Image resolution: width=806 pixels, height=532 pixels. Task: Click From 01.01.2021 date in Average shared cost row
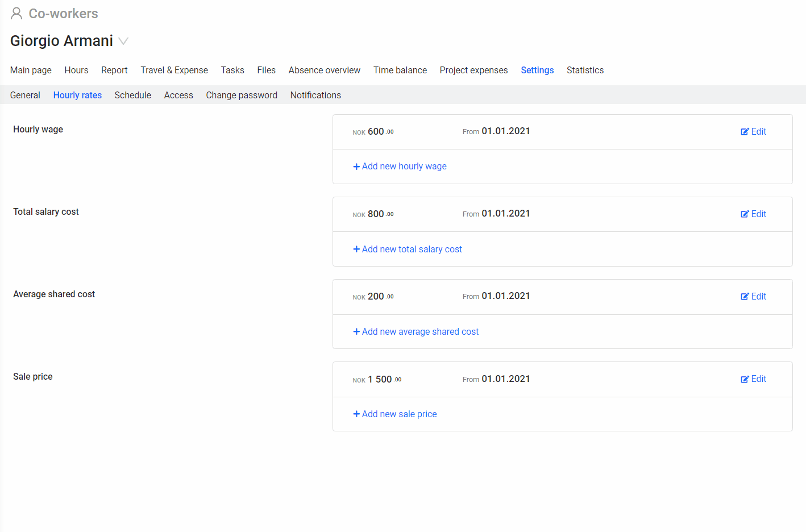pos(496,296)
